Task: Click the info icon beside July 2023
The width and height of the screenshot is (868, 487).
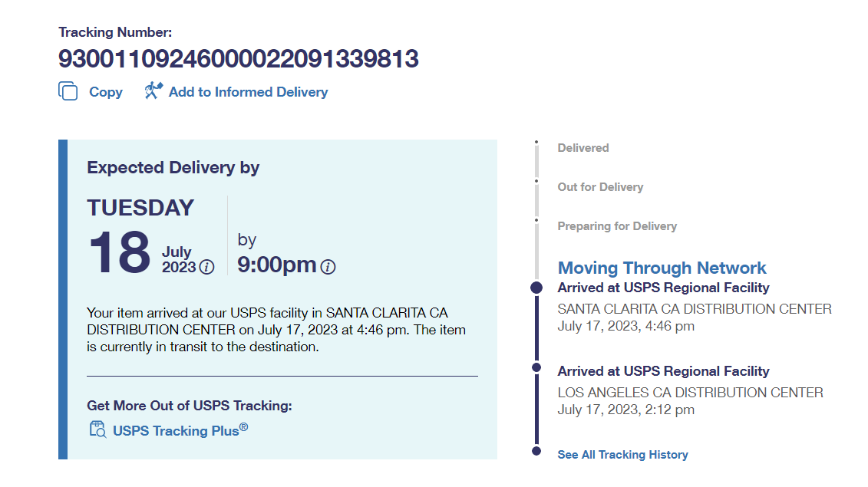Action: (x=206, y=268)
